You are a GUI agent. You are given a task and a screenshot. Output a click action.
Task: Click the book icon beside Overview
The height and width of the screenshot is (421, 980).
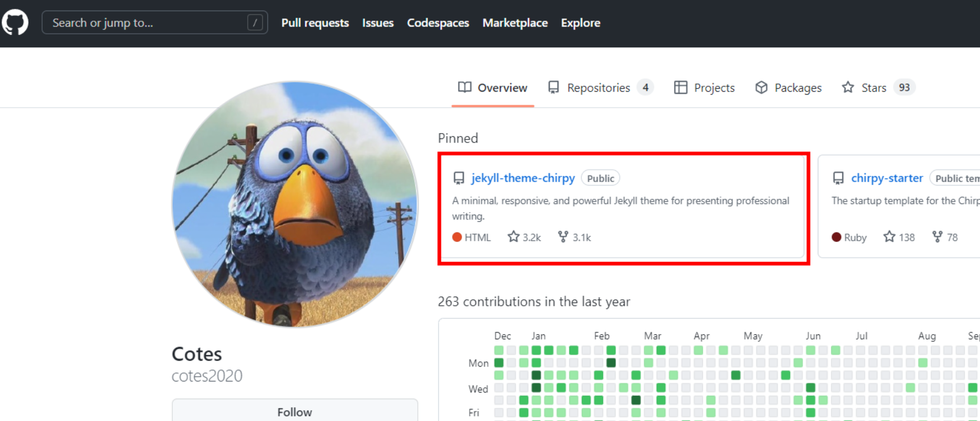(465, 88)
